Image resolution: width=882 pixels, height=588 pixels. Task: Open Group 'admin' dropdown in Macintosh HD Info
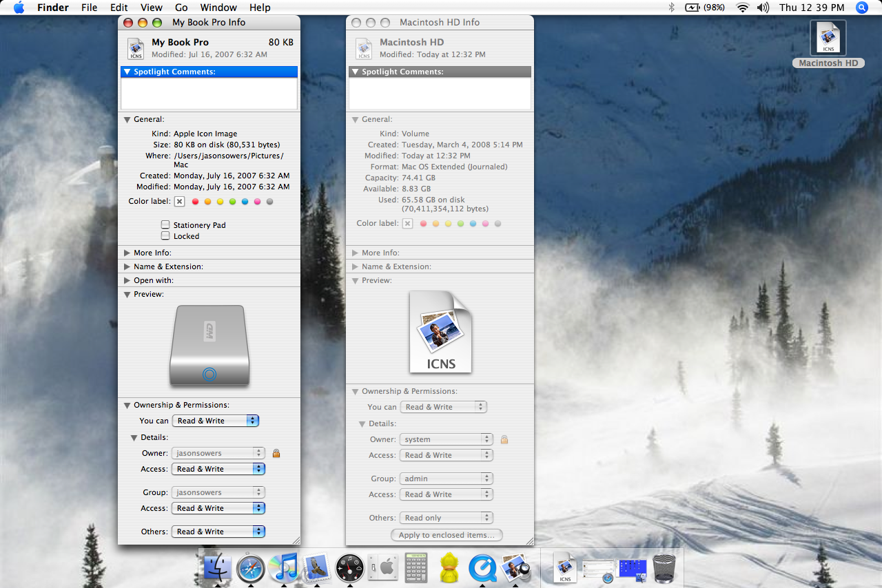[447, 479]
